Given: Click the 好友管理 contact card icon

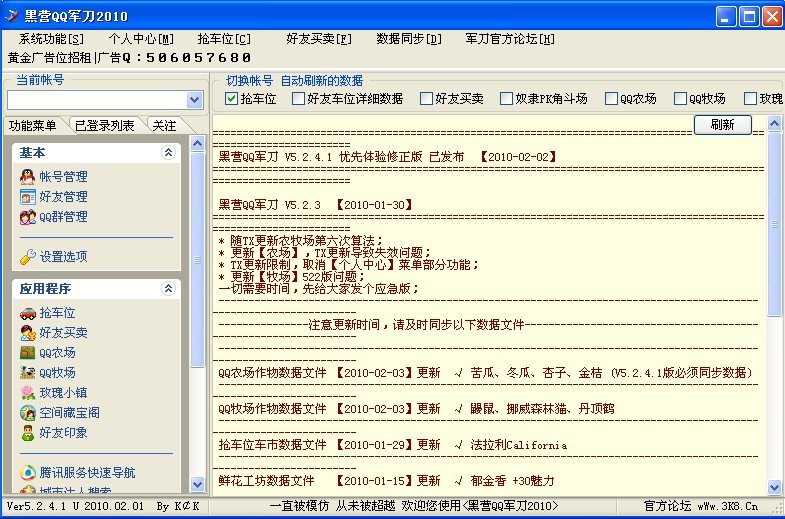Looking at the screenshot, I should tap(28, 197).
